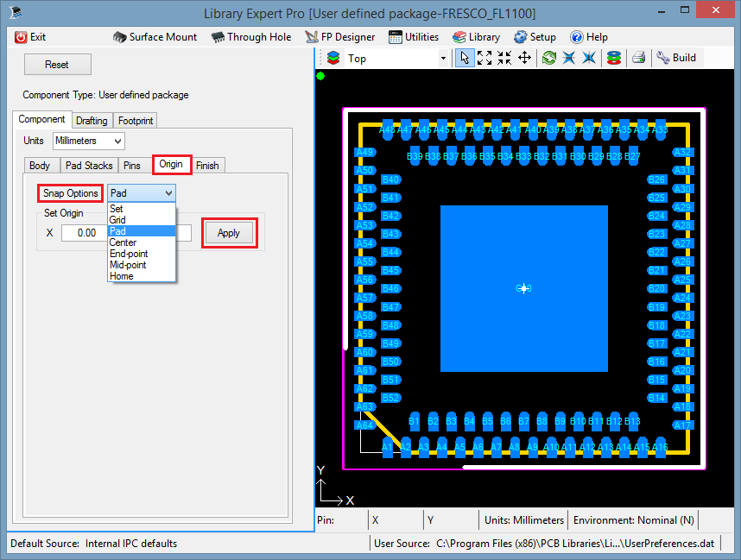The image size is (741, 560).
Task: Open the Through Hole menu
Action: [x=251, y=37]
